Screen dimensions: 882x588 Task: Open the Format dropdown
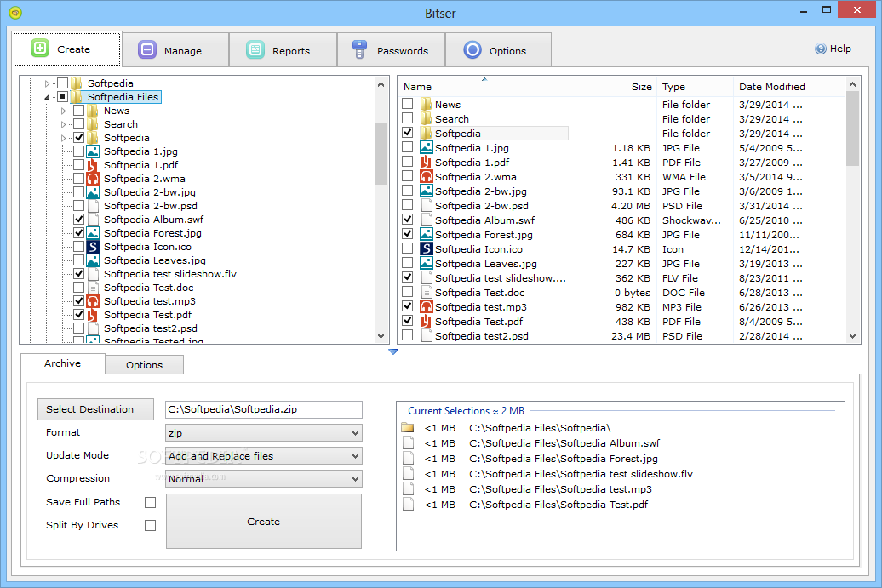click(264, 433)
